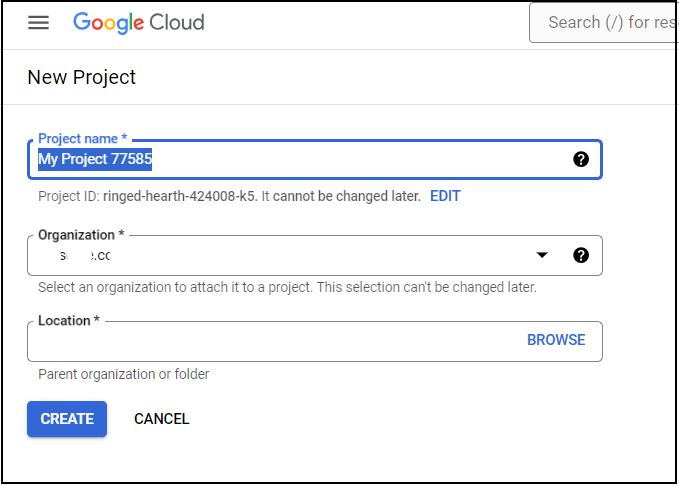Click the Project name input field
Viewport: 679px width, 486px height.
315,159
